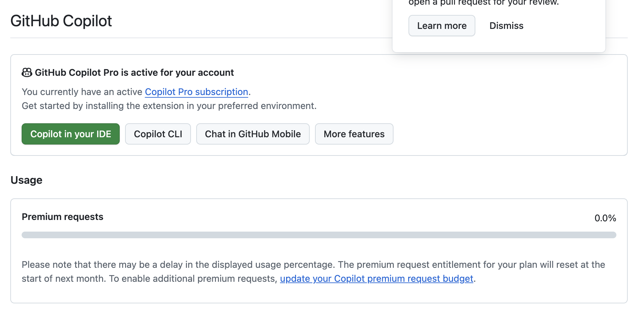The width and height of the screenshot is (644, 317).
Task: Select the Copilot CLI button
Action: tap(158, 134)
